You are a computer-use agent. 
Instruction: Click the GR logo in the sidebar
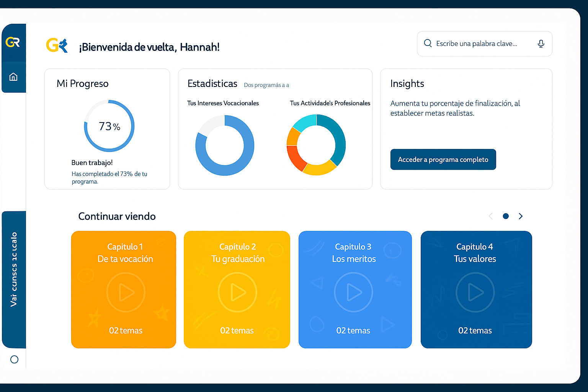(x=13, y=42)
